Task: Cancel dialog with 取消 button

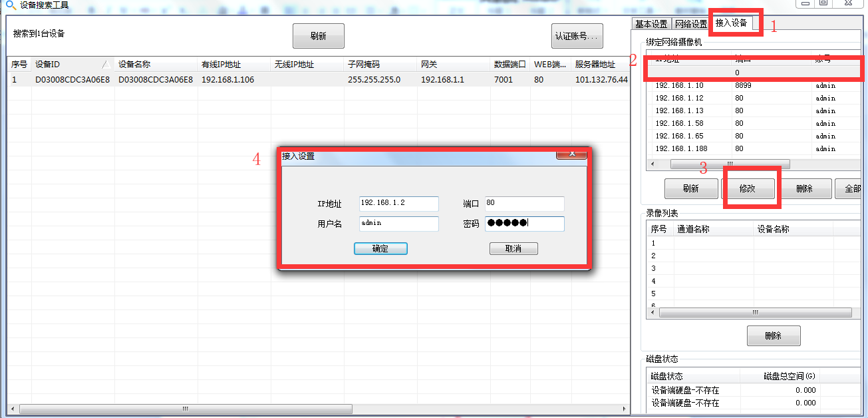Action: [513, 248]
